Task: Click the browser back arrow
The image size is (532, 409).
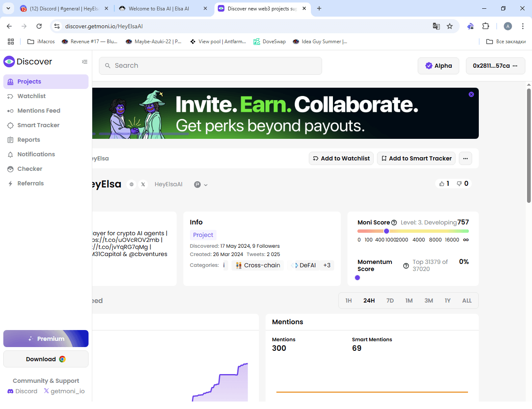Action: tap(9, 26)
